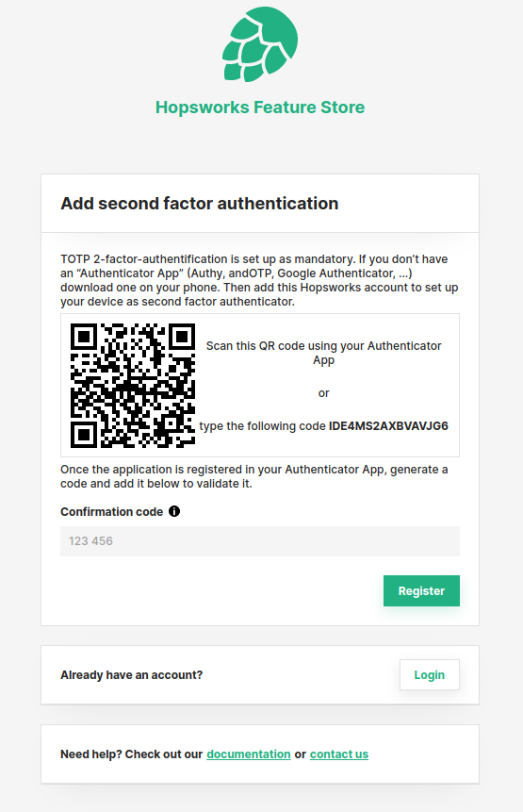Click the Add second factor authentication heading
The height and width of the screenshot is (812, 523).
[x=199, y=204]
